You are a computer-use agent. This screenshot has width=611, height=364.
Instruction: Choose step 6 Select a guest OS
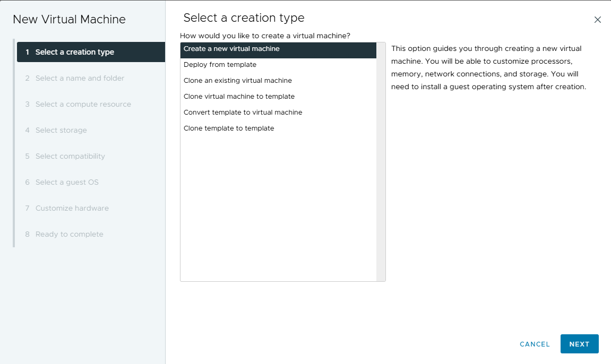[x=67, y=182]
